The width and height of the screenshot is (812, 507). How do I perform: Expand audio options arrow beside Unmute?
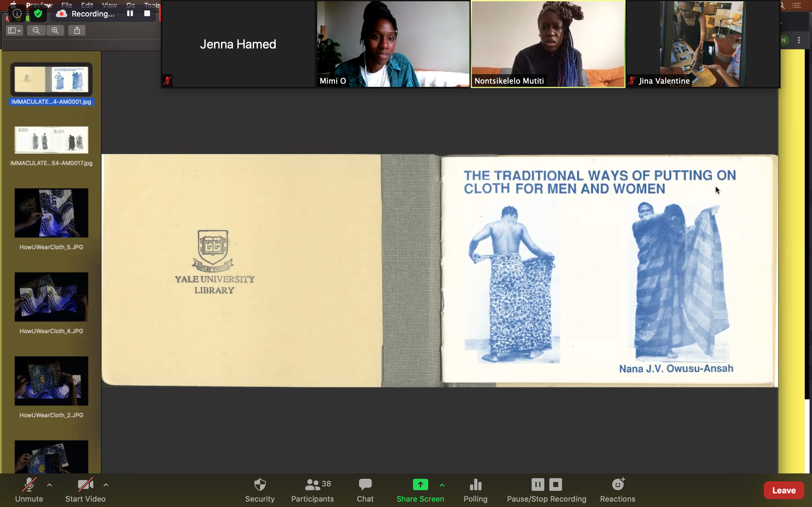(49, 485)
